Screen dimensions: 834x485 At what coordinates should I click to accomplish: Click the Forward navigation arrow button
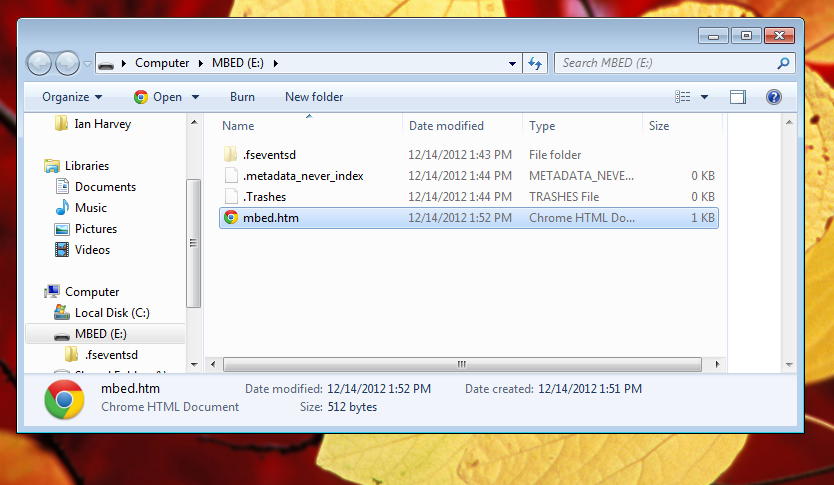(x=67, y=64)
